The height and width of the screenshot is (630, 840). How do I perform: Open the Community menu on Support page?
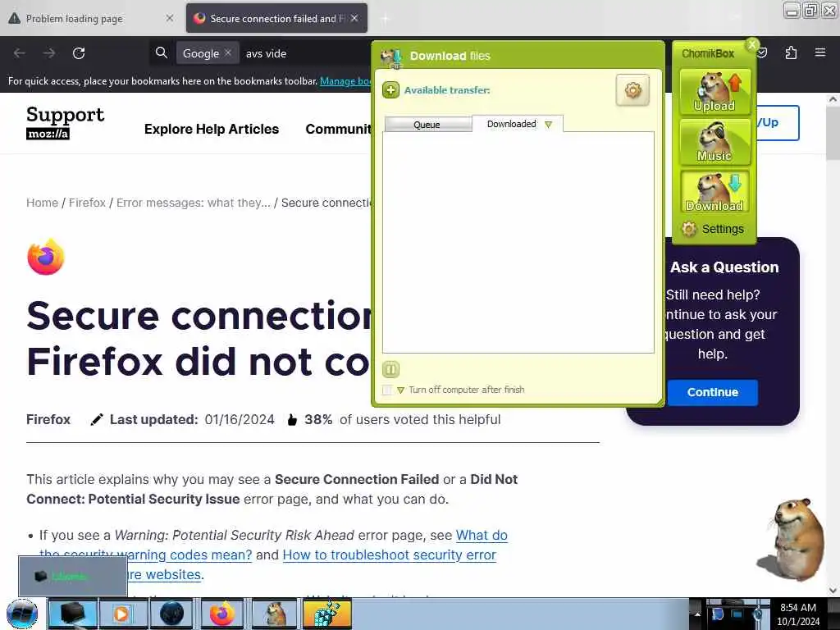tap(339, 129)
